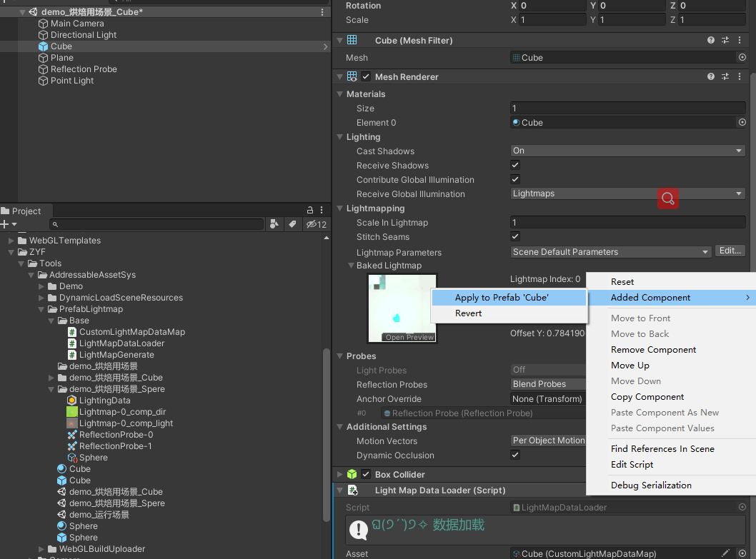
Task: Open object picker for Element 0 material
Action: (x=742, y=122)
